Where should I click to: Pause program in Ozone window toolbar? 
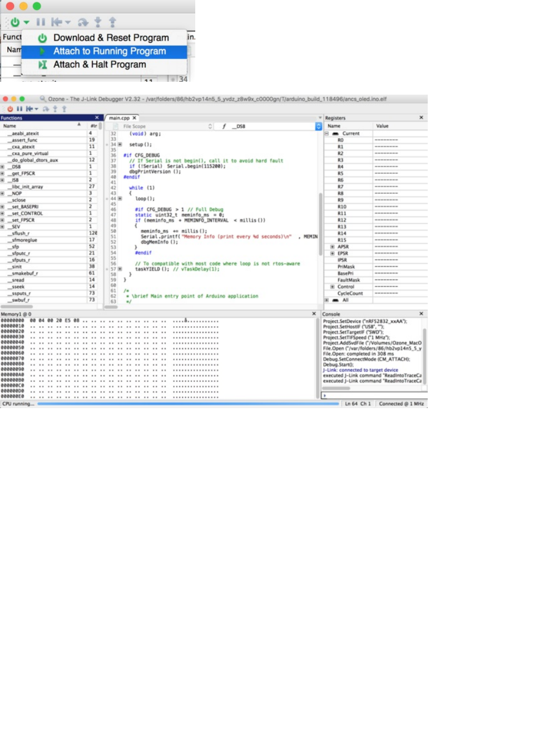[x=19, y=109]
